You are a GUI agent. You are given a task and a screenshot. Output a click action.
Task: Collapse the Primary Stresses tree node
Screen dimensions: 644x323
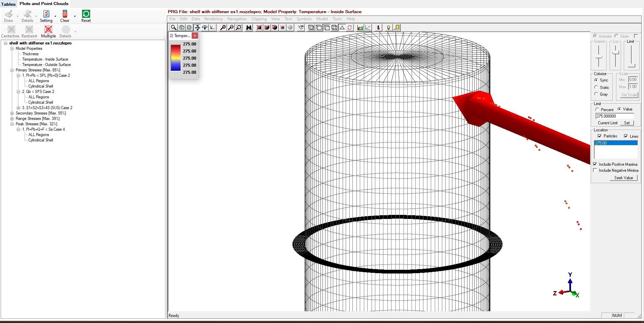point(12,70)
